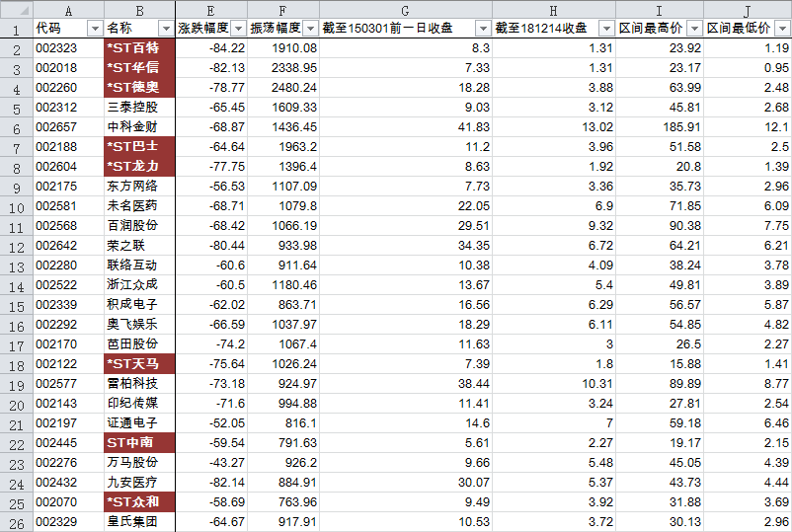Click cell 奥飞娱乐
Image resolution: width=792 pixels, height=532 pixels.
(x=140, y=325)
